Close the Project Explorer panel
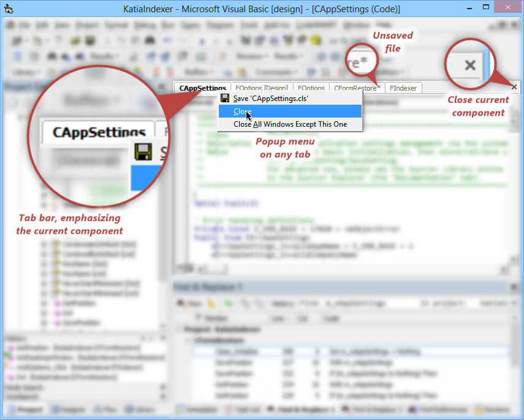 tap(161, 87)
